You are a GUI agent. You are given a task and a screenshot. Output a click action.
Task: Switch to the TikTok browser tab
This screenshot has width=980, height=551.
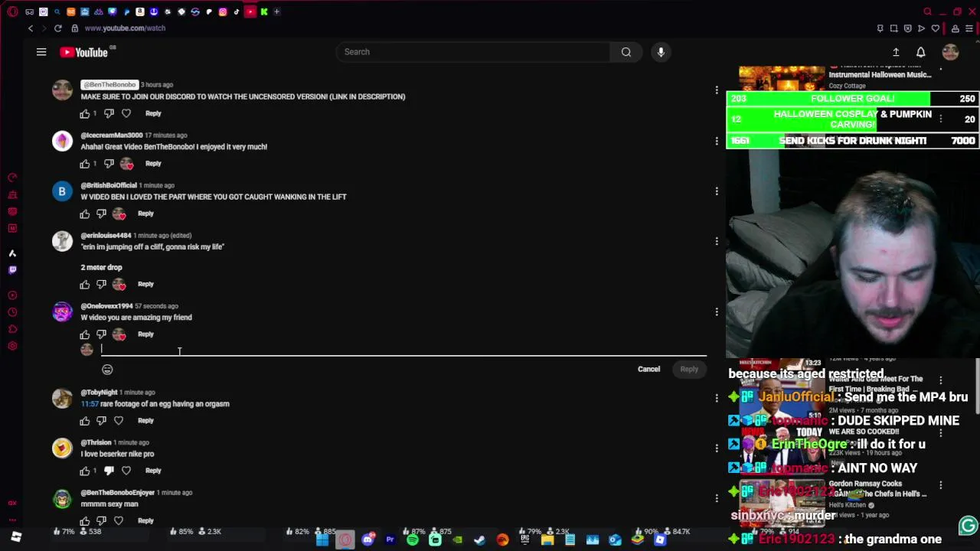[237, 11]
